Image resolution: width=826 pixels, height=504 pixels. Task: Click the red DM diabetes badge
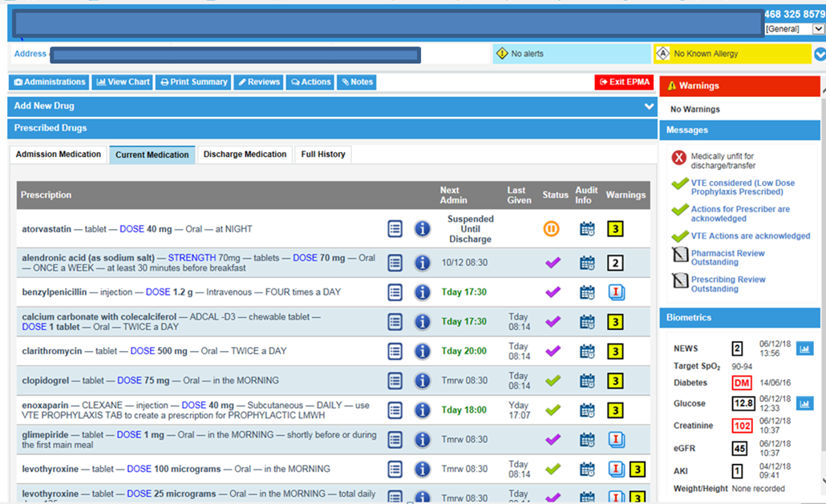click(x=742, y=383)
